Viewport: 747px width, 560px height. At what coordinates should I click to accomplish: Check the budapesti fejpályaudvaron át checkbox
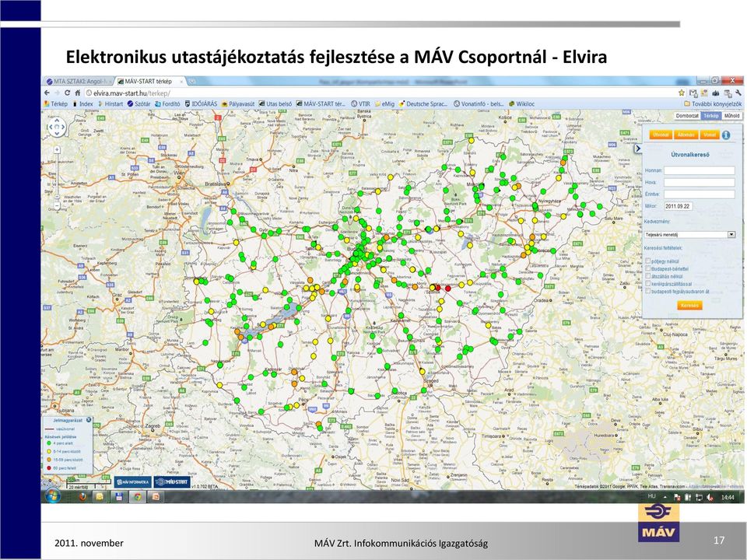[x=648, y=290]
